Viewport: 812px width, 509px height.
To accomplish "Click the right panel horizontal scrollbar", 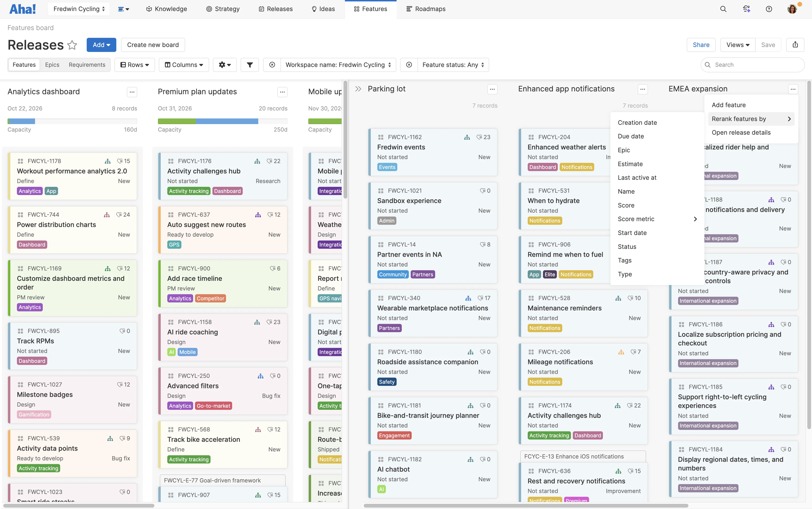I will pos(526,506).
